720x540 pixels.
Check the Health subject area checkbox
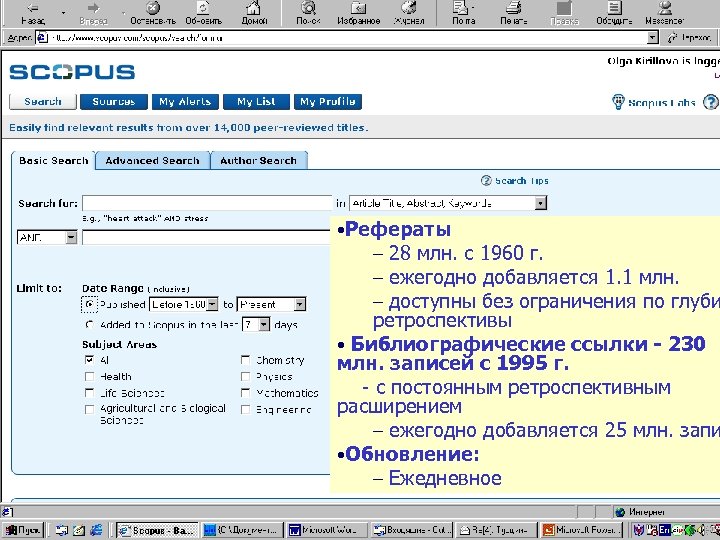click(90, 377)
